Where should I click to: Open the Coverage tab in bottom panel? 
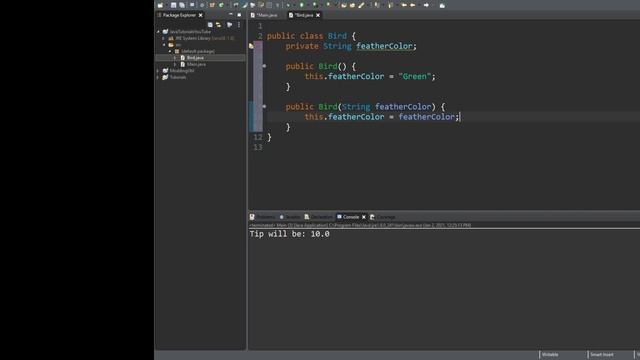click(x=383, y=217)
